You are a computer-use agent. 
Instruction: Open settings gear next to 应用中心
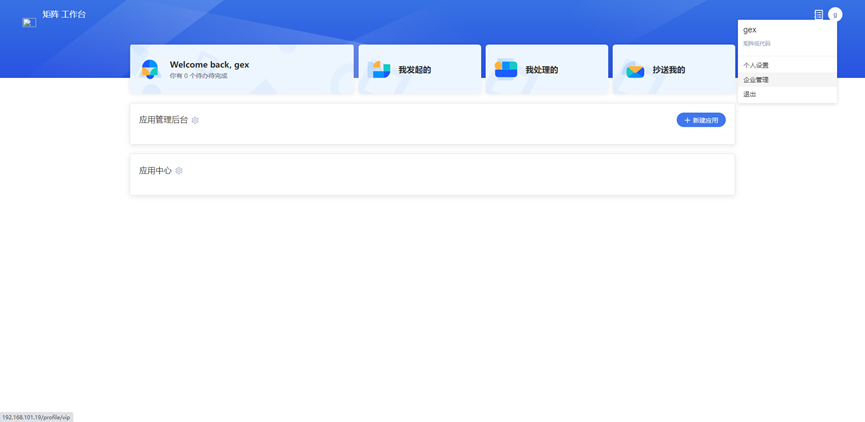click(179, 171)
